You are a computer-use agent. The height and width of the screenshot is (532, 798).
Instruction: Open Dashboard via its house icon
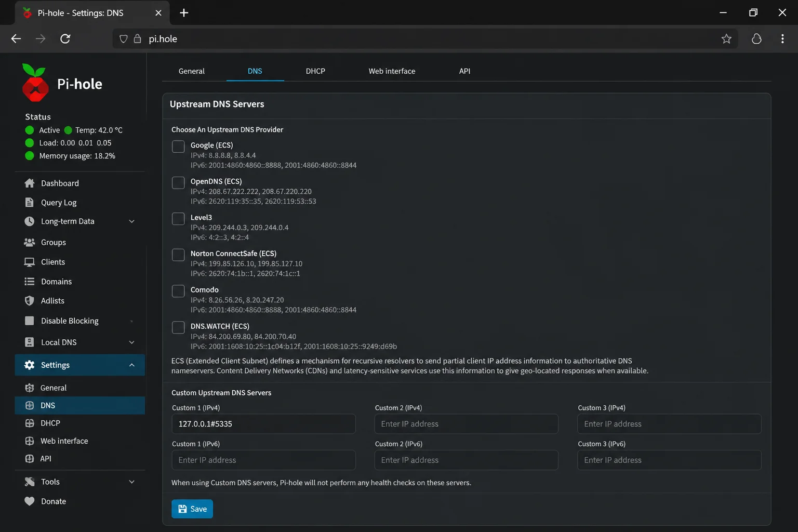30,183
